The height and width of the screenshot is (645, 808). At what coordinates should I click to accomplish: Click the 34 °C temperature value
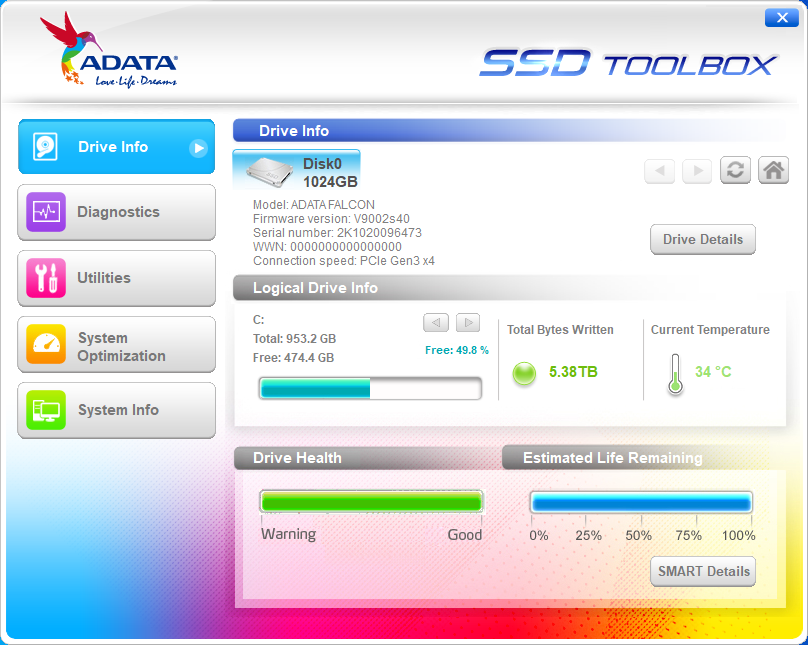tap(713, 371)
